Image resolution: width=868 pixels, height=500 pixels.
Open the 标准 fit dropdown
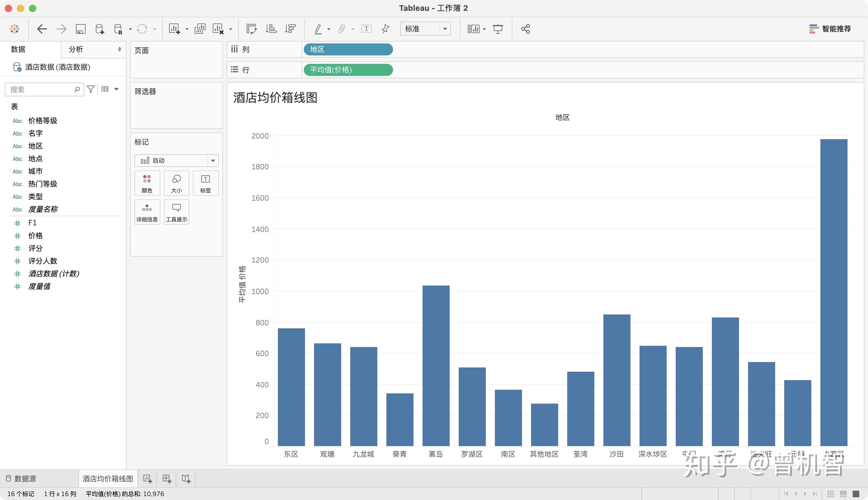pyautogui.click(x=425, y=29)
